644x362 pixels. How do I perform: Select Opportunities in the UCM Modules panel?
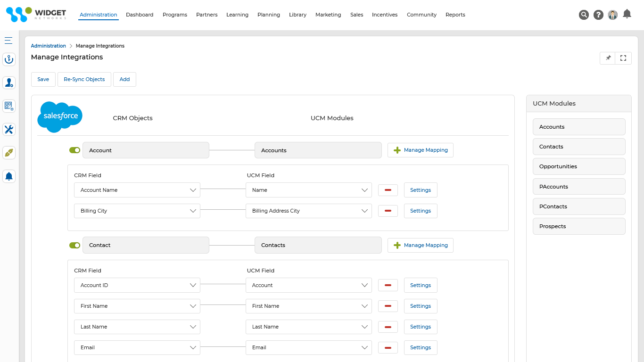pyautogui.click(x=579, y=166)
